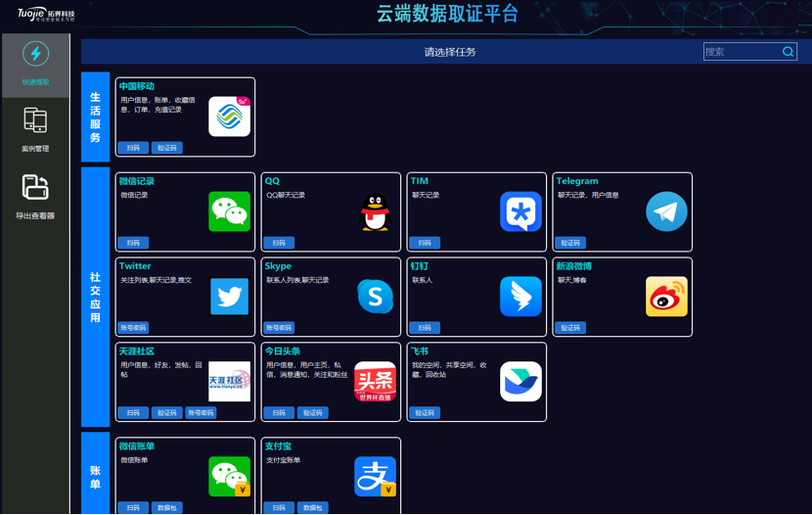Click 账号密码 button in Skype card
The image size is (812, 515).
coord(279,327)
